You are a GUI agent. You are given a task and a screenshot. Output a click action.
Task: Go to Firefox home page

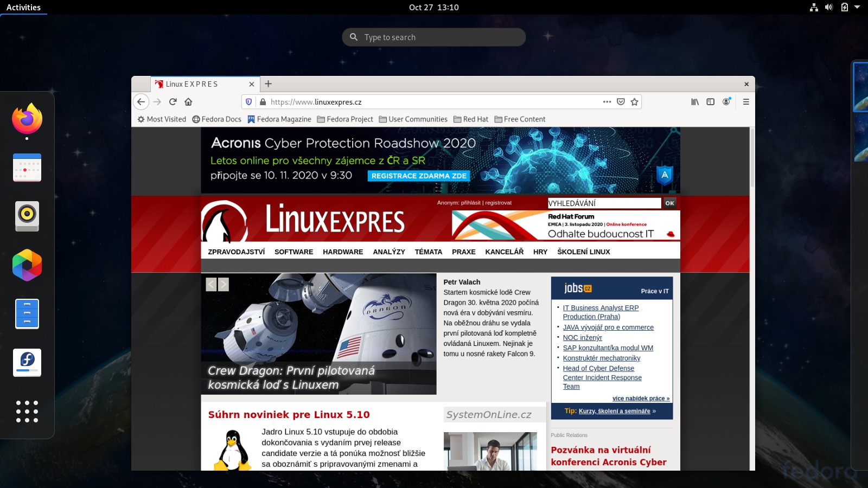pos(188,101)
